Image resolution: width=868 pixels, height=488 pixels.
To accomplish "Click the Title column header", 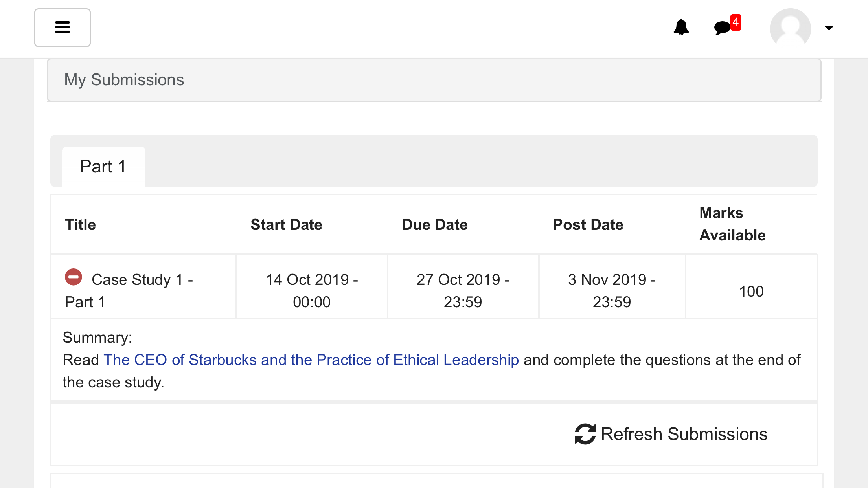I will tap(81, 225).
